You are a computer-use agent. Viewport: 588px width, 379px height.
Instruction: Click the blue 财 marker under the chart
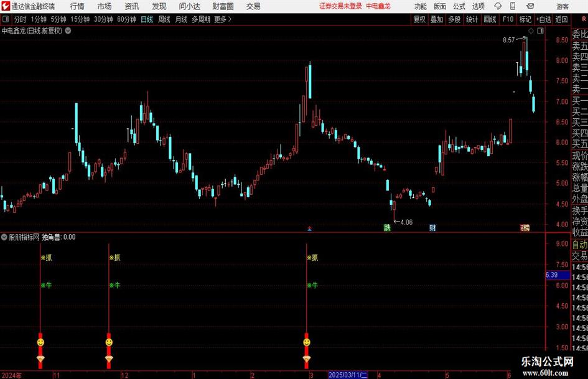[432, 227]
